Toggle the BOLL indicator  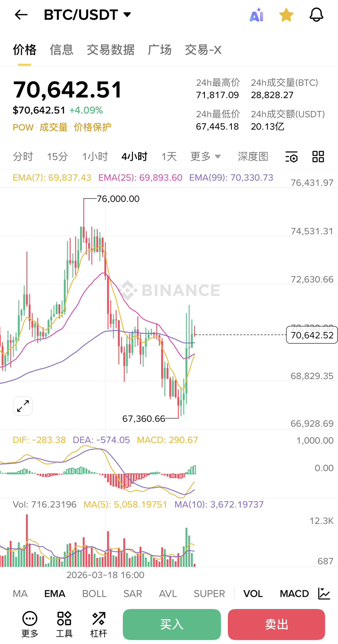pyautogui.click(x=94, y=593)
